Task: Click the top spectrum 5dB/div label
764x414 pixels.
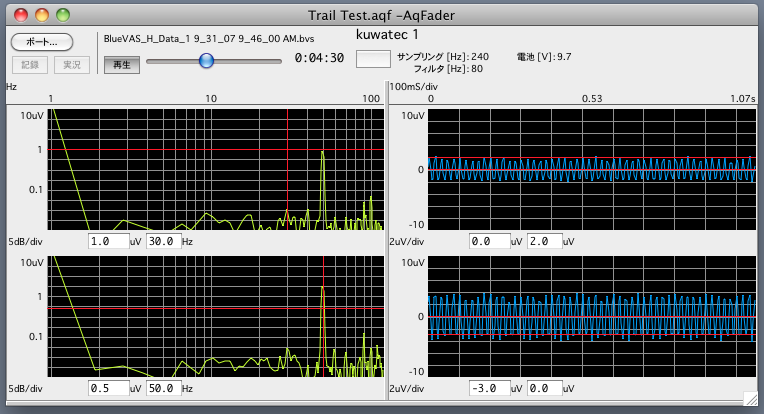Action: [x=25, y=242]
